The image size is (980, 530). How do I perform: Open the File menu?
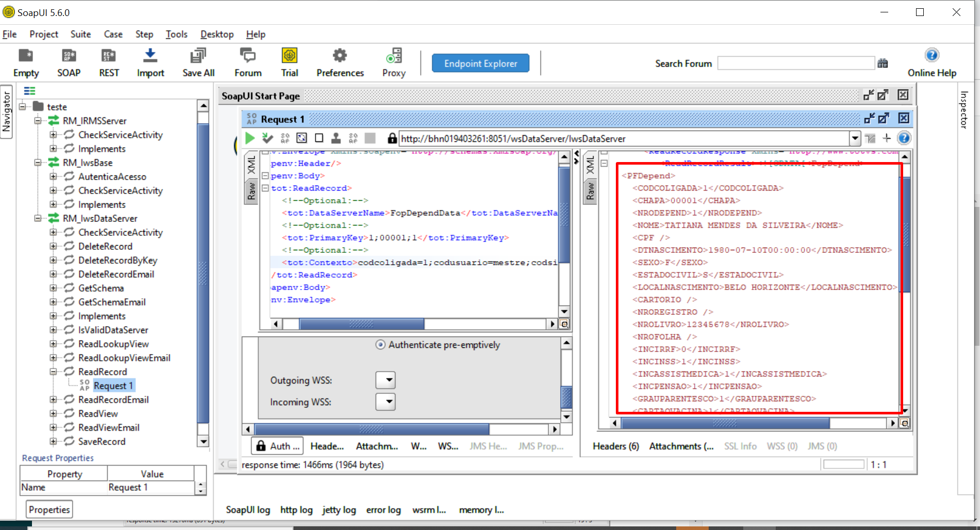click(10, 34)
